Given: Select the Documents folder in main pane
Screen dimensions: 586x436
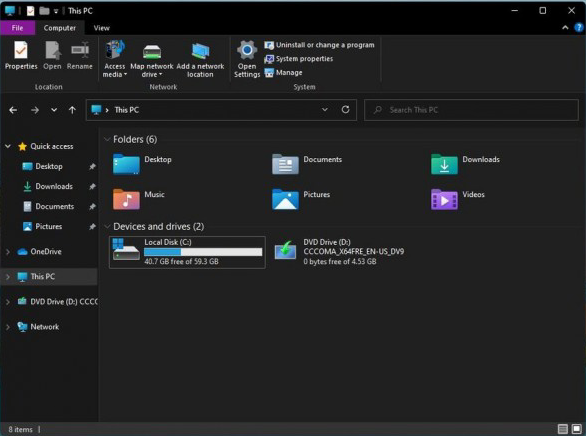Looking at the screenshot, I should point(306,164).
